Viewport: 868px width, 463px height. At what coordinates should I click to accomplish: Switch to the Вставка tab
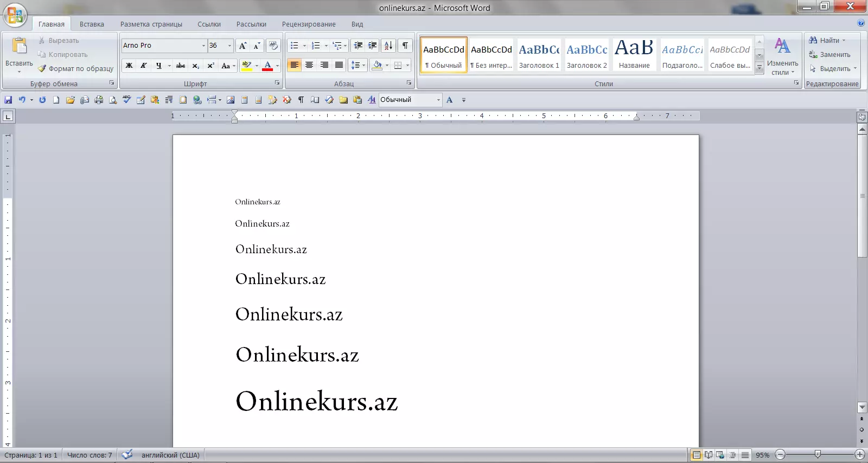[92, 24]
